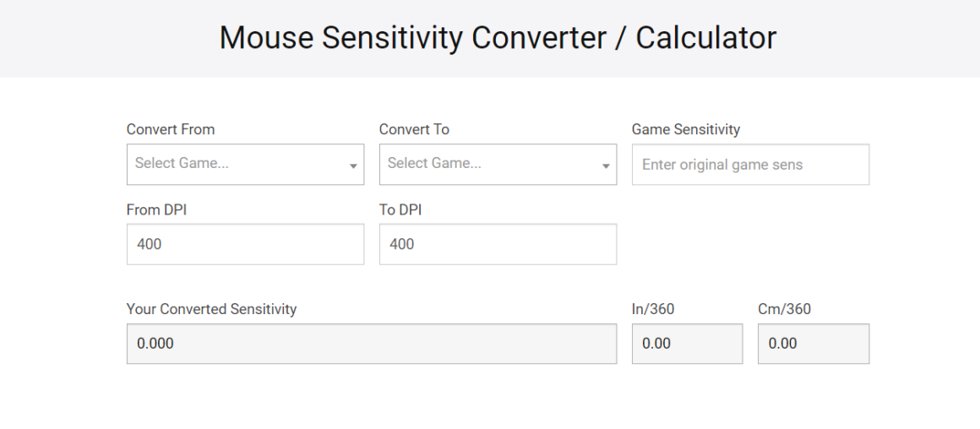This screenshot has height=429, width=980.
Task: Select the Your Converted Sensitivity output field
Action: click(x=372, y=344)
